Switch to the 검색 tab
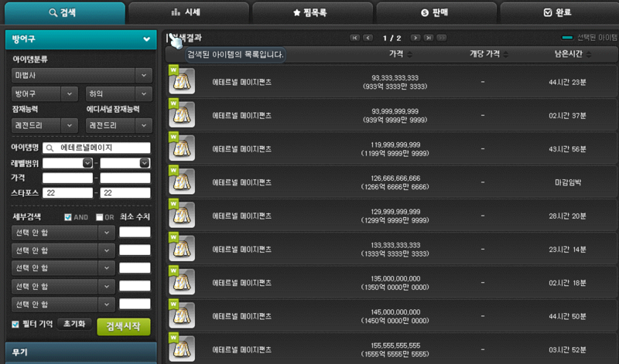The width and height of the screenshot is (619, 364). [x=65, y=12]
